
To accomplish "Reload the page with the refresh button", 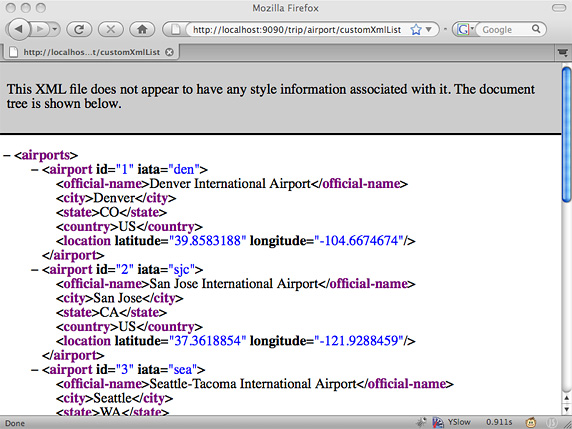I will [x=79, y=30].
